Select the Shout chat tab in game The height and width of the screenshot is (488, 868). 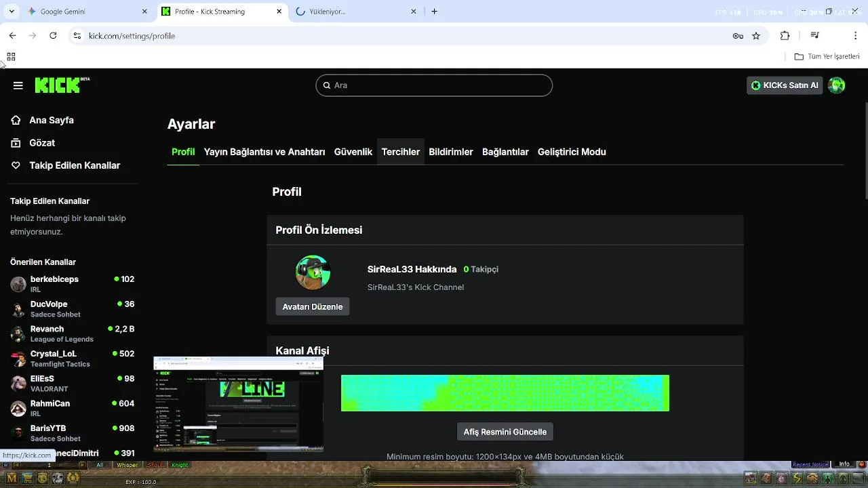click(x=155, y=465)
